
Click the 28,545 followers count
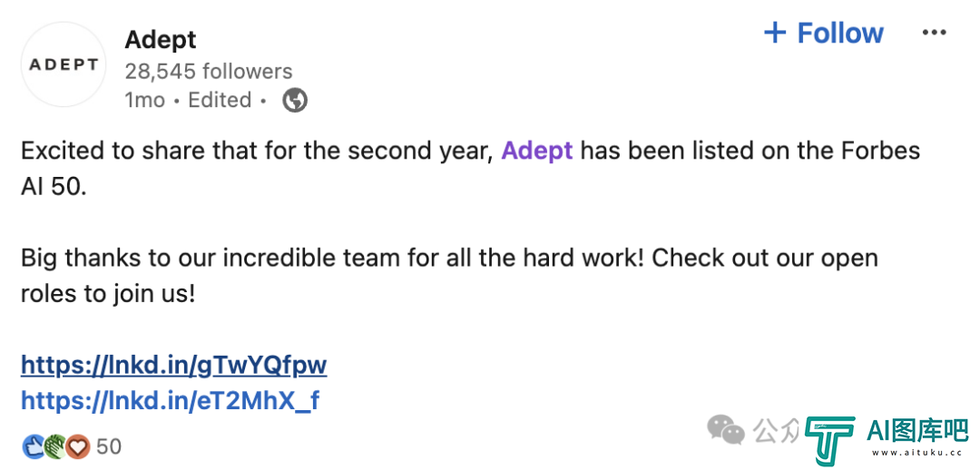click(209, 72)
